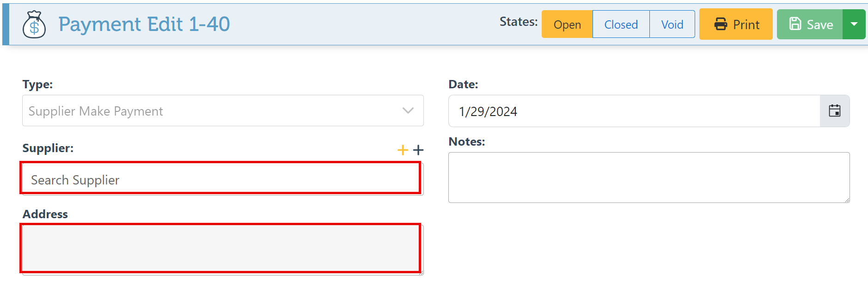Open the Supplier Make Payment type dropdown
The height and width of the screenshot is (282, 868).
tap(213, 111)
